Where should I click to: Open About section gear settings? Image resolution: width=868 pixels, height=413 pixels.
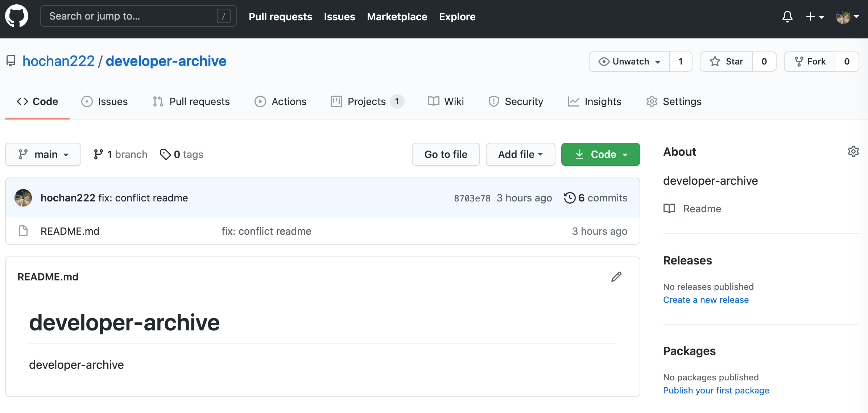853,151
